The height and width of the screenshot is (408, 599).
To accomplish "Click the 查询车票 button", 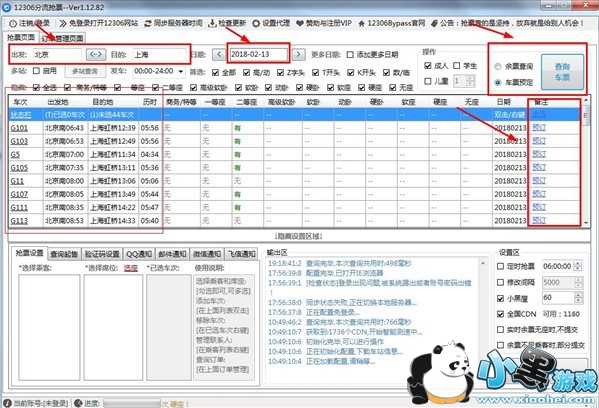I will click(562, 72).
